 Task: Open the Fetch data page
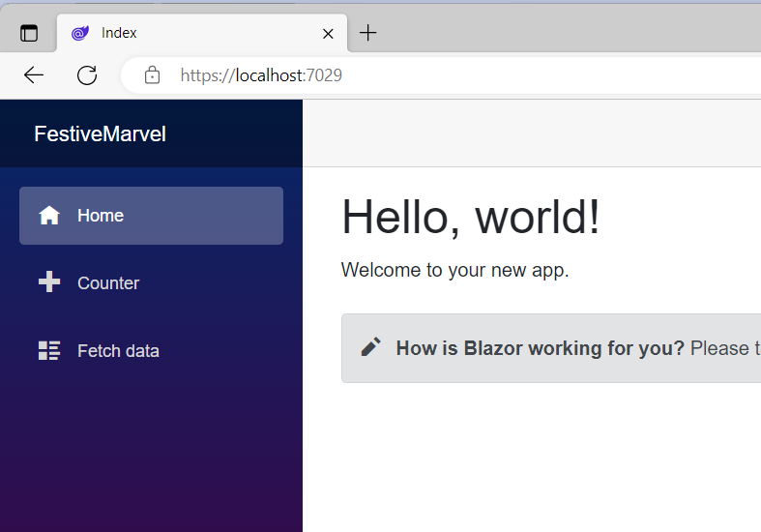click(118, 351)
